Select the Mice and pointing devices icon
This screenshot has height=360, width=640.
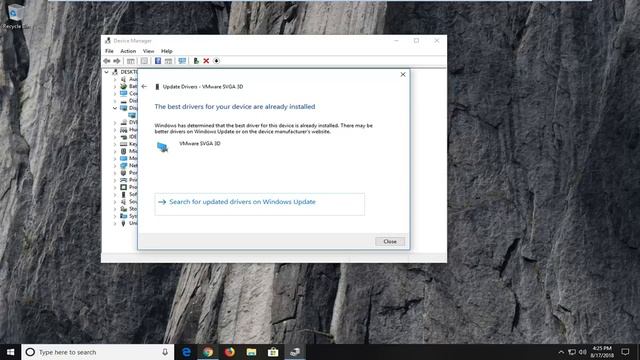coord(124,151)
